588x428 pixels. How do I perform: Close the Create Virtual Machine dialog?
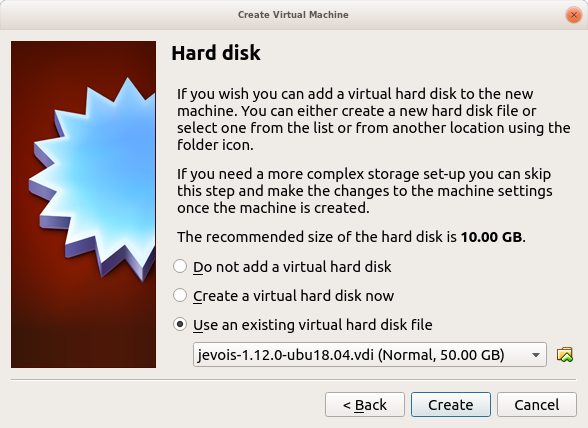coord(573,15)
